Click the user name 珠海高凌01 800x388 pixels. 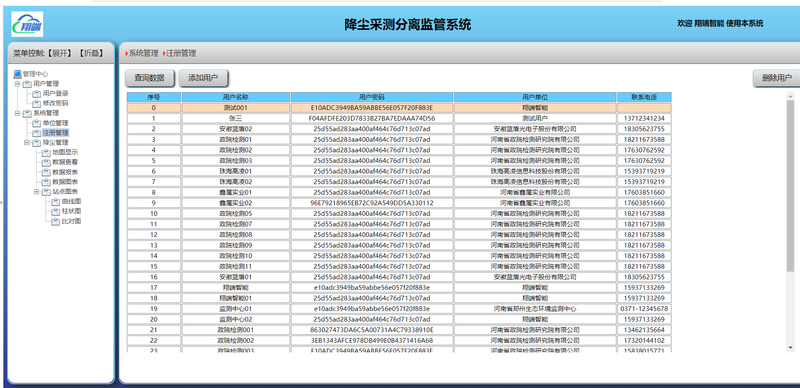(236, 171)
